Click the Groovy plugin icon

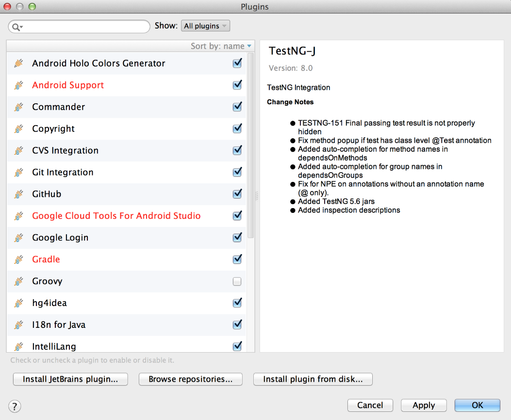tap(18, 282)
